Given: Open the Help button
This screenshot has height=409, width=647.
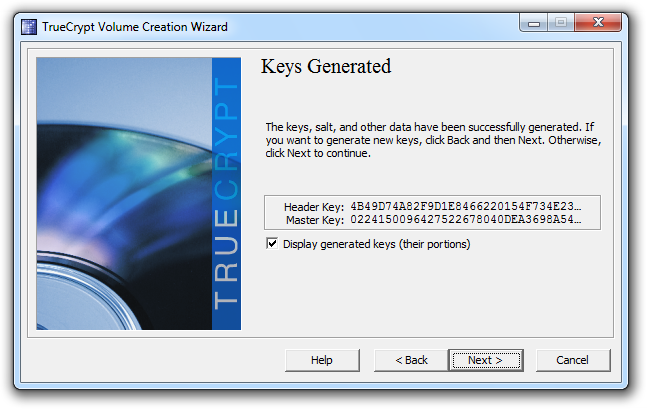Looking at the screenshot, I should click(322, 360).
